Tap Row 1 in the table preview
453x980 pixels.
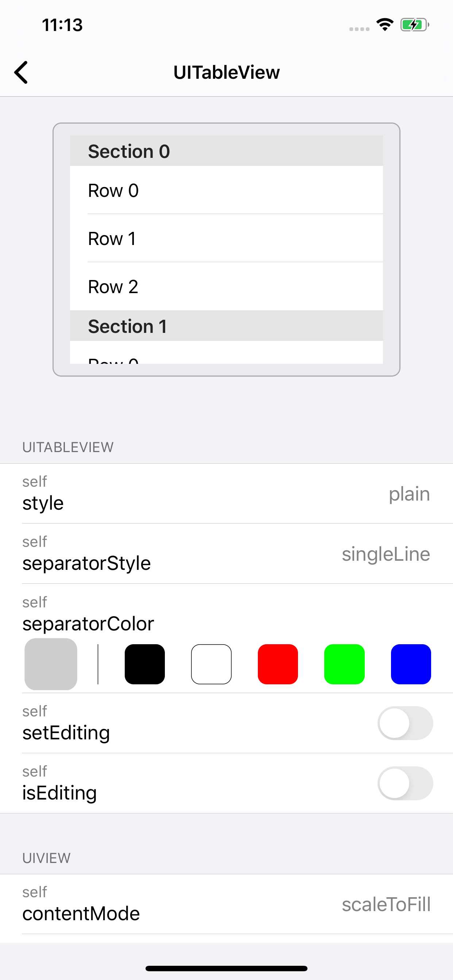(226, 238)
